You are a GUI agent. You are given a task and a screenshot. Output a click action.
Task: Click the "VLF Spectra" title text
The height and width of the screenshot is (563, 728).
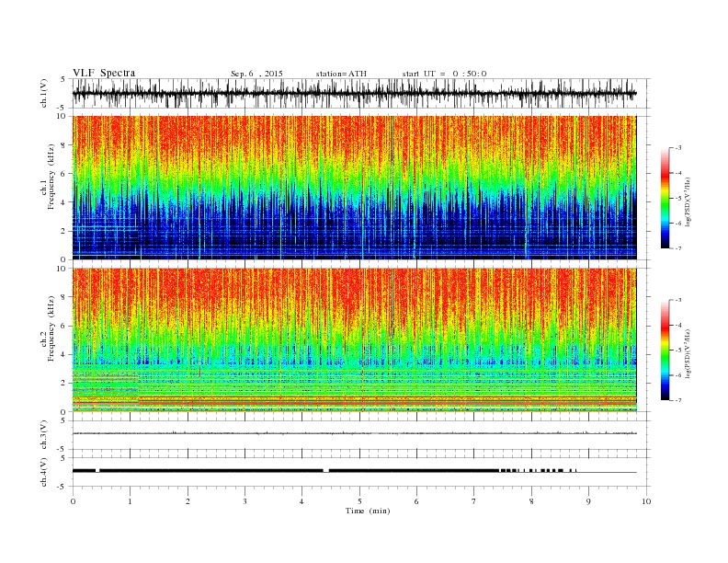104,73
